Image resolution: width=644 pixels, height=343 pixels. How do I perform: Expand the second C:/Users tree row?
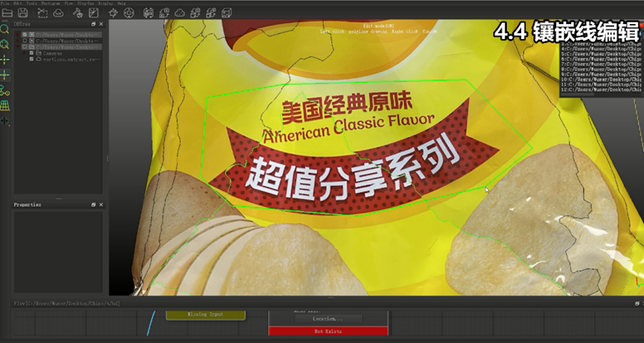tap(18, 41)
